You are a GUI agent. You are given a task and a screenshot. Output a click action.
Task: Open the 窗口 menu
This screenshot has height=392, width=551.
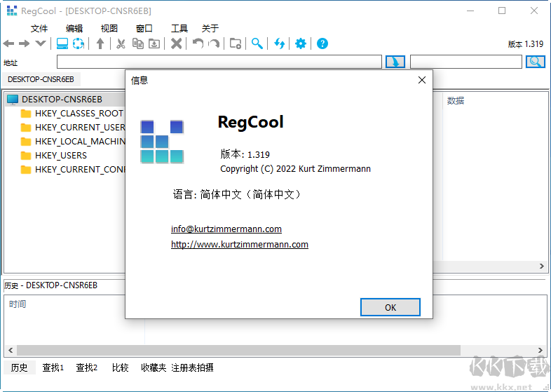pos(144,29)
